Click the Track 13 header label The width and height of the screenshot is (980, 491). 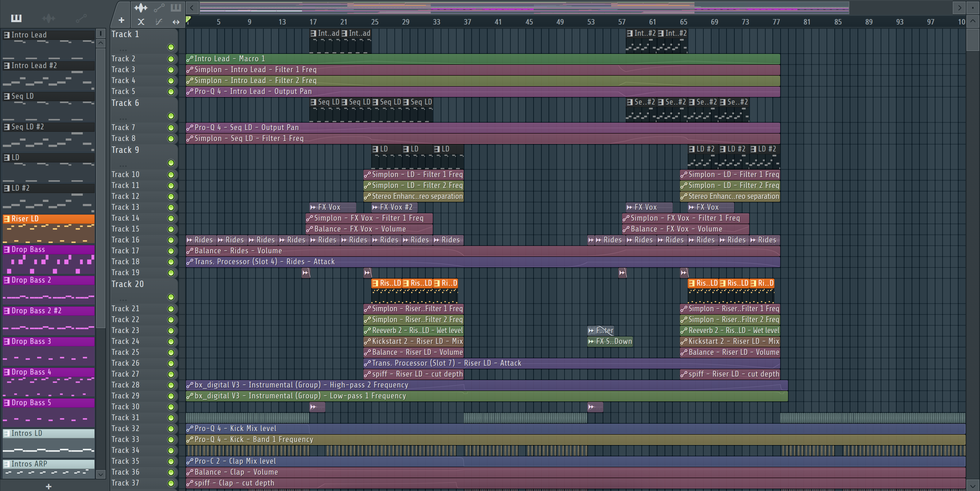(x=125, y=207)
